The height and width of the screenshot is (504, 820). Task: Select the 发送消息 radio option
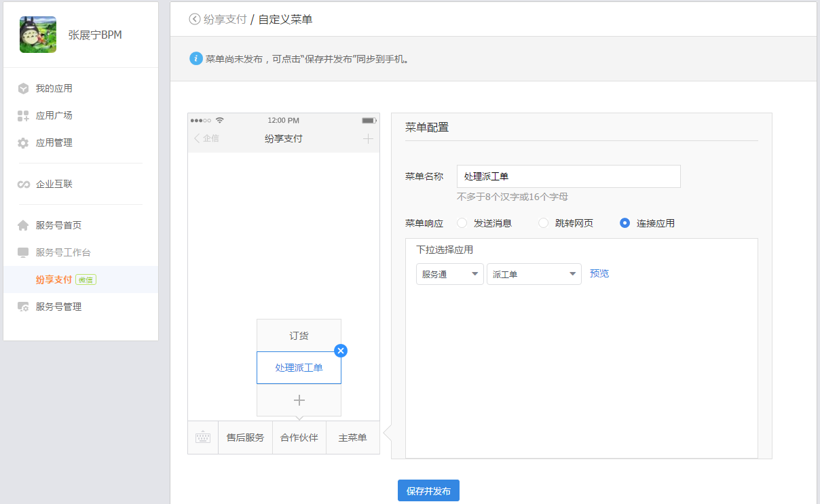(x=462, y=223)
